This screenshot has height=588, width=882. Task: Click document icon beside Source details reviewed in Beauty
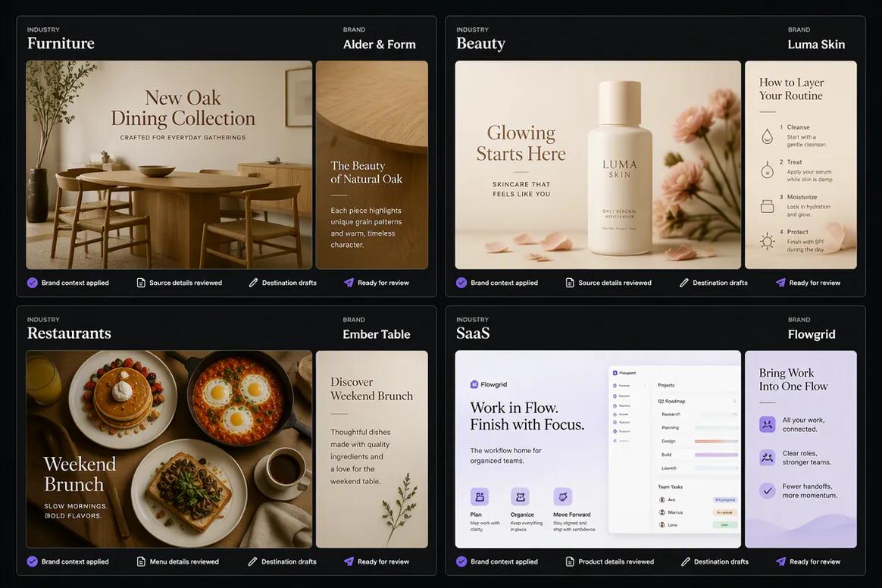pos(570,283)
